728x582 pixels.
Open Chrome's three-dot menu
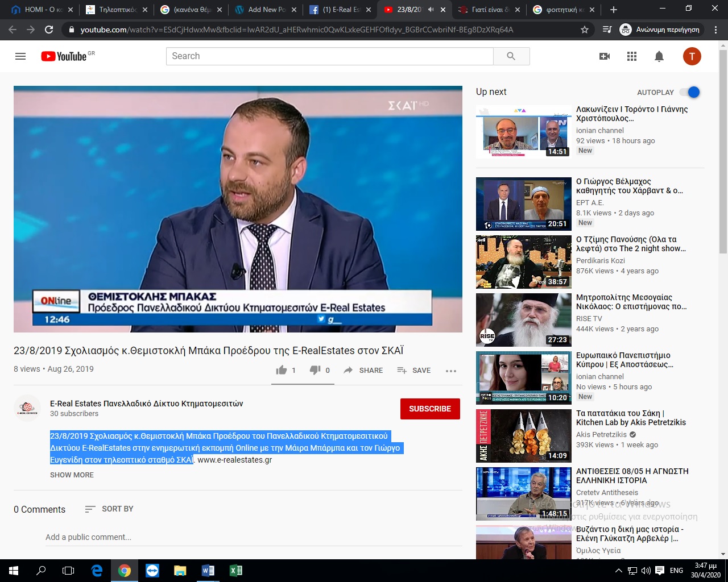(x=716, y=30)
